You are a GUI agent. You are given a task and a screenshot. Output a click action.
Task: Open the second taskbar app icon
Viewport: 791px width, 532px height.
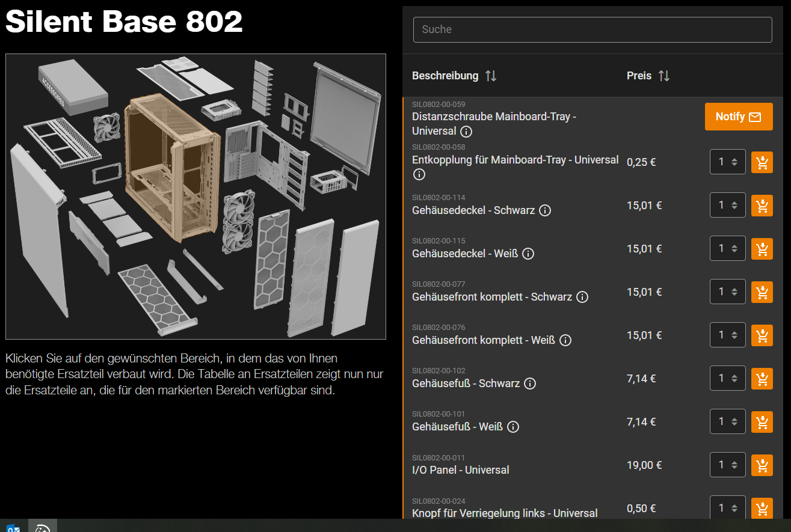point(43,527)
